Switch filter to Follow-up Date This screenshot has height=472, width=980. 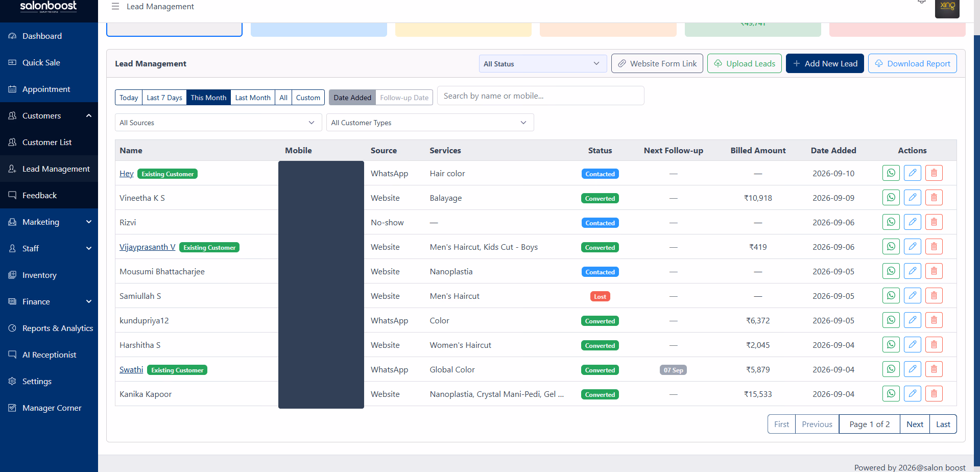point(404,98)
